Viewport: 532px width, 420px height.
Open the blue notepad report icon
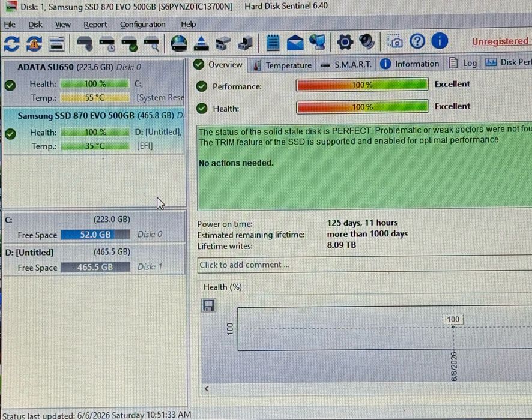pos(273,43)
